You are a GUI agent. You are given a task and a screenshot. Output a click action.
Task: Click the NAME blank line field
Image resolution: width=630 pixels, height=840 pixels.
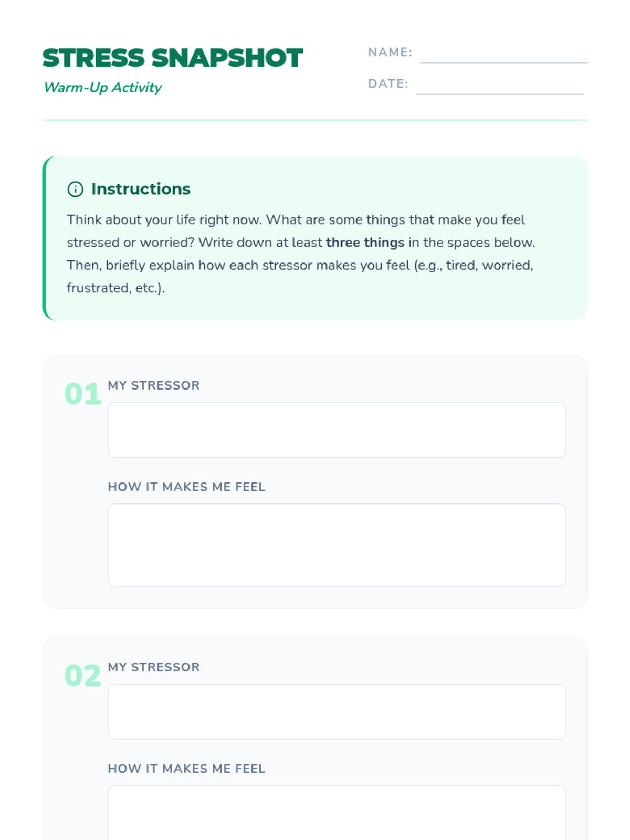pos(504,52)
